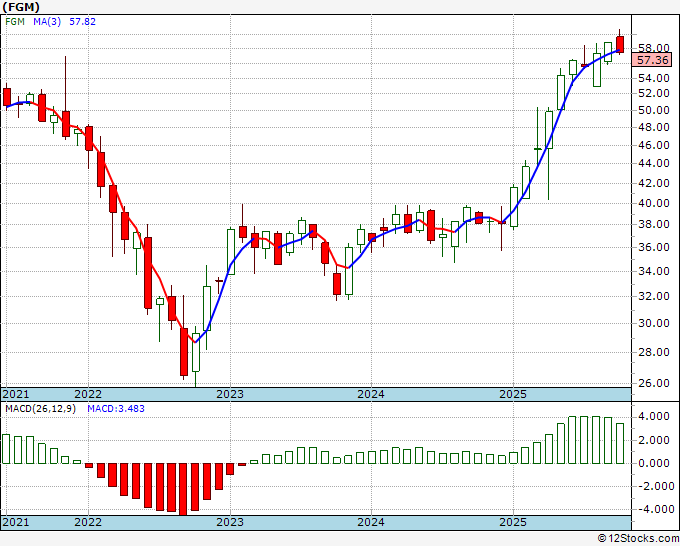This screenshot has width=680, height=546.
Task: Click the MACD(26,12,9) indicator label
Action: pyautogui.click(x=40, y=409)
